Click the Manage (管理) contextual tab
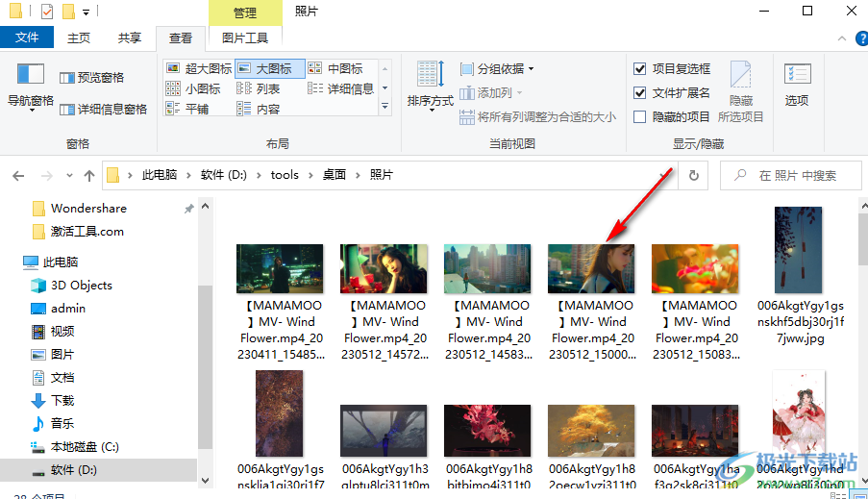Viewport: 868px width, 499px height. click(x=245, y=12)
